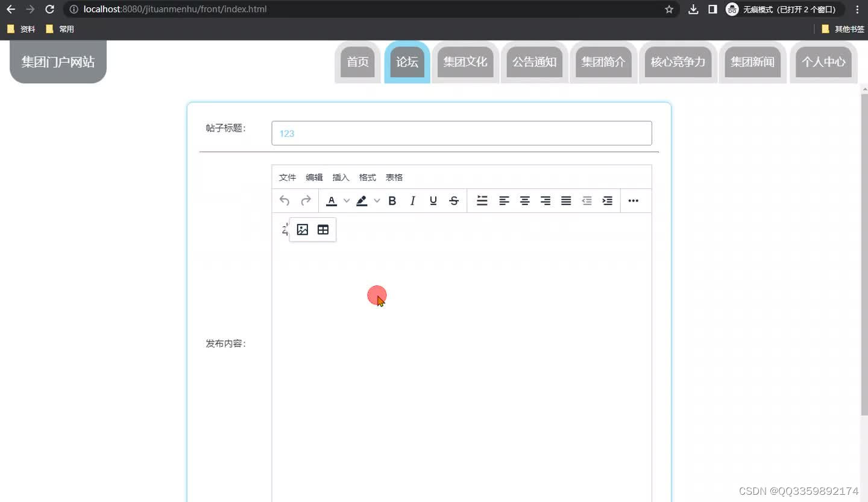Select the 论坛 navigation tab
This screenshot has height=502, width=868.
[x=407, y=62]
